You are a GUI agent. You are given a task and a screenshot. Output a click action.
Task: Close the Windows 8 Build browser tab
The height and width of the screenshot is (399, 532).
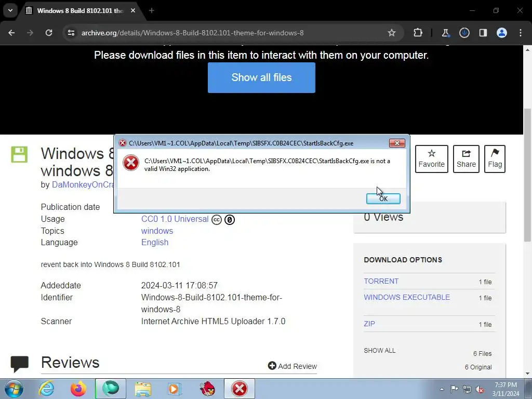(133, 10)
